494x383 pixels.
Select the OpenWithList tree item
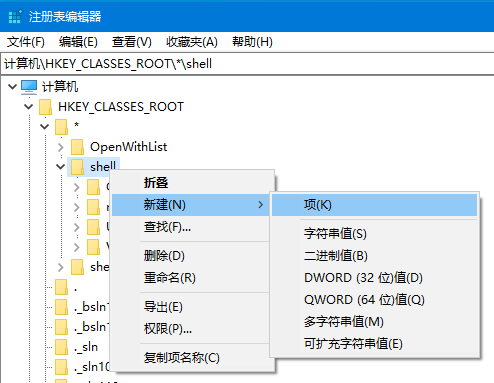coord(128,147)
